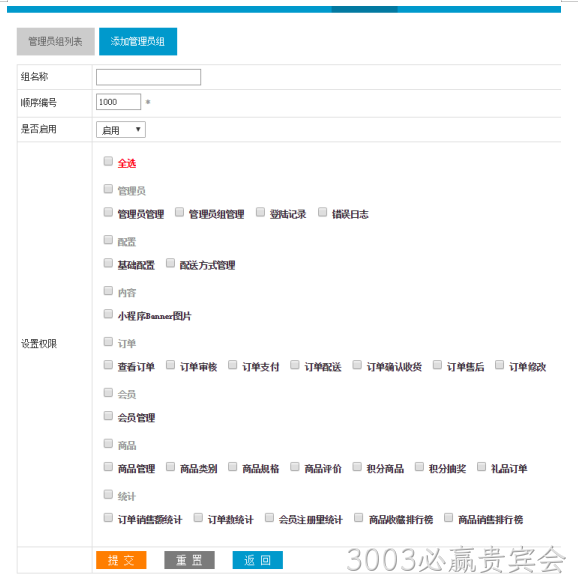Check the 登陆记录 checkbox
The width and height of the screenshot is (578, 584).
[x=260, y=212]
